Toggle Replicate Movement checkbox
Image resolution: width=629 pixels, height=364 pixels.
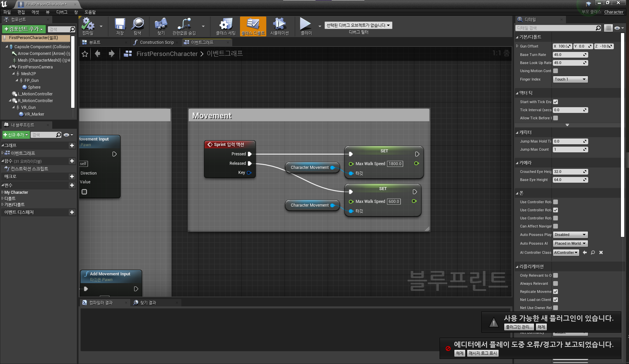[556, 292]
